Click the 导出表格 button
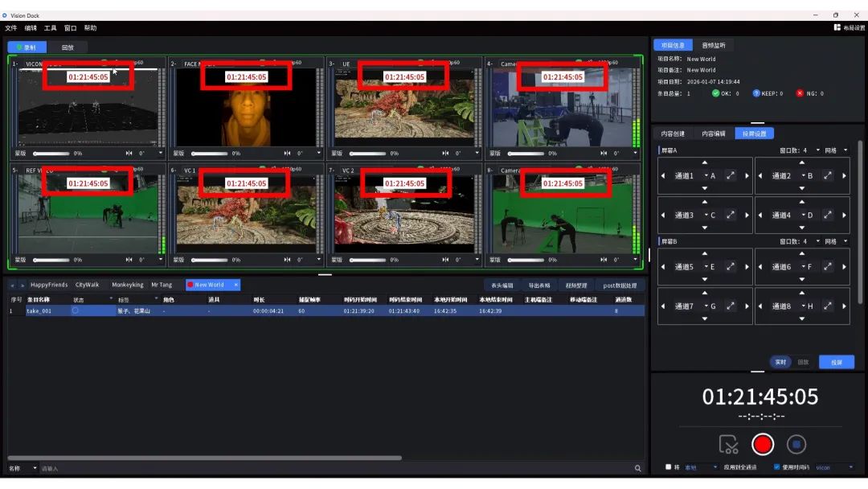The width and height of the screenshot is (868, 489). click(538, 286)
